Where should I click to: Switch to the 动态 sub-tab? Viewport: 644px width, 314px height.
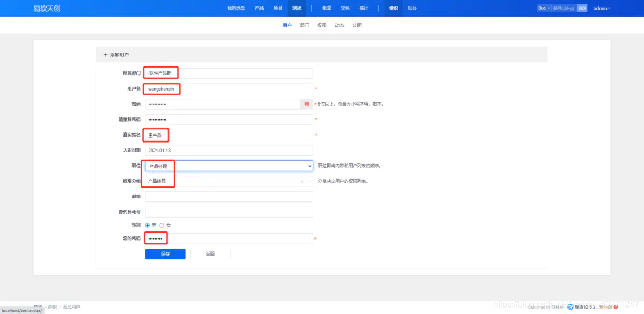339,25
